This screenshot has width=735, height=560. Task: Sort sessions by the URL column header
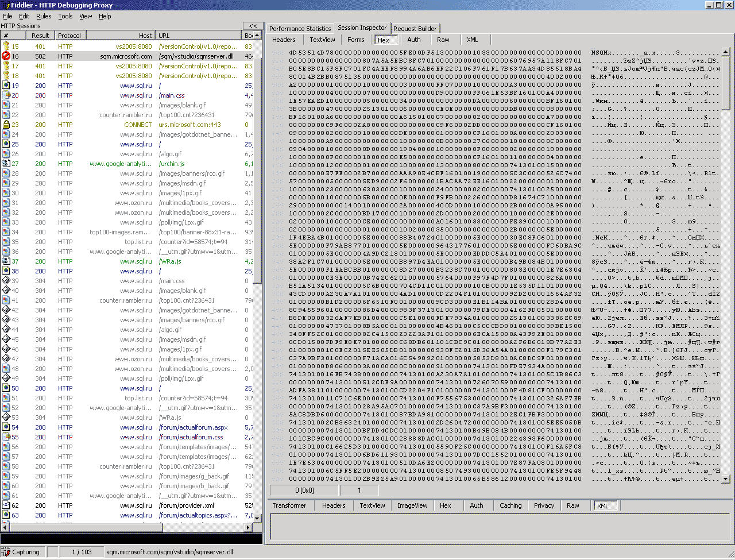coord(199,36)
